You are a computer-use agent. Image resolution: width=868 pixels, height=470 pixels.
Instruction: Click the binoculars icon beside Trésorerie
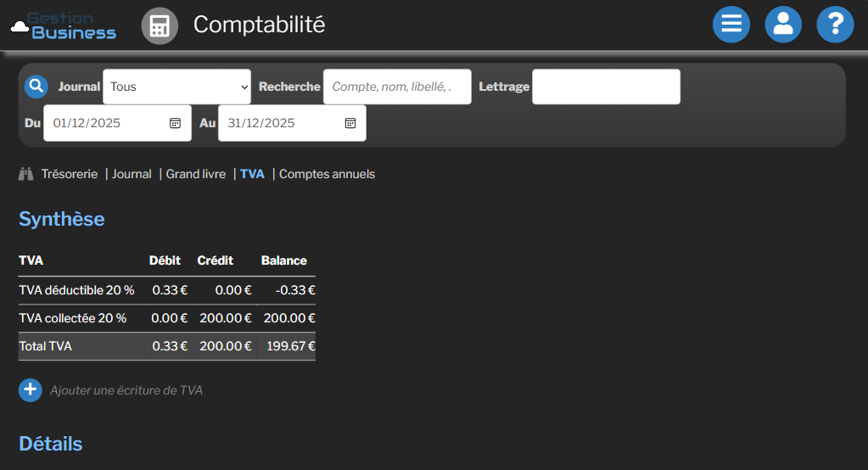[x=26, y=174]
